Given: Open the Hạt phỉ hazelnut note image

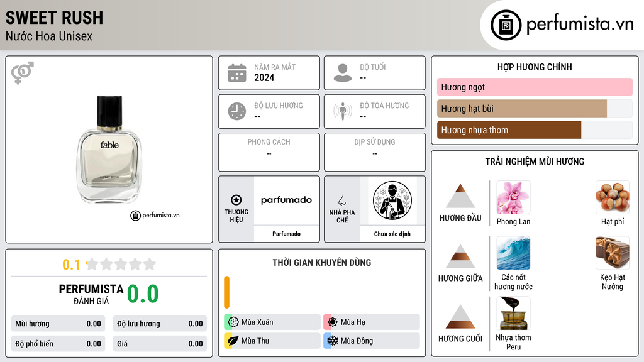Looking at the screenshot, I should click(x=613, y=197).
